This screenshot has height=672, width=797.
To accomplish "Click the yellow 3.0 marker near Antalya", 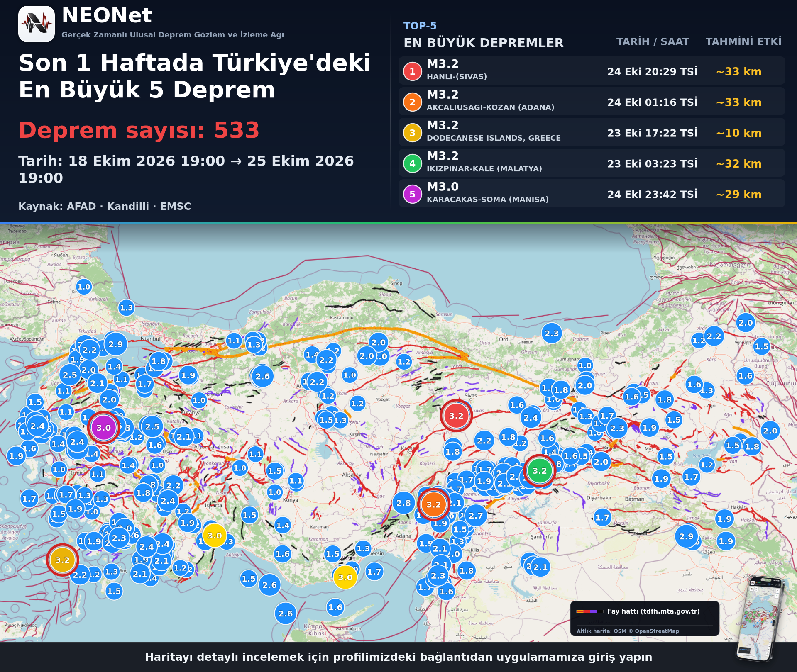I will coord(215,536).
